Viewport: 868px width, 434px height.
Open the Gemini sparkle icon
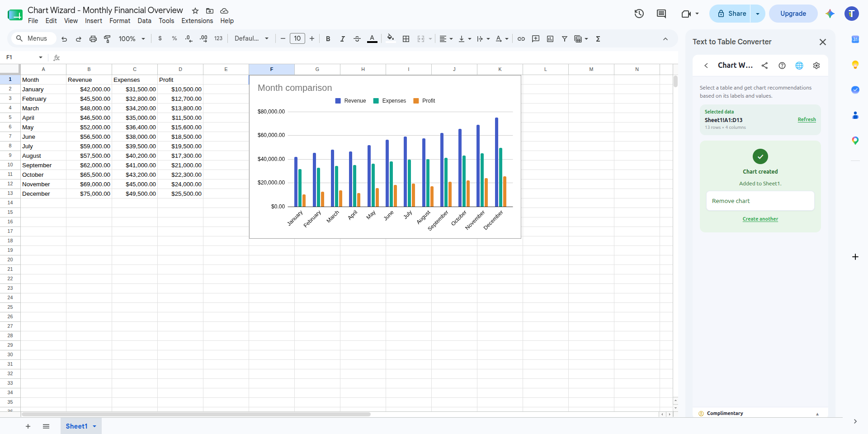click(830, 14)
